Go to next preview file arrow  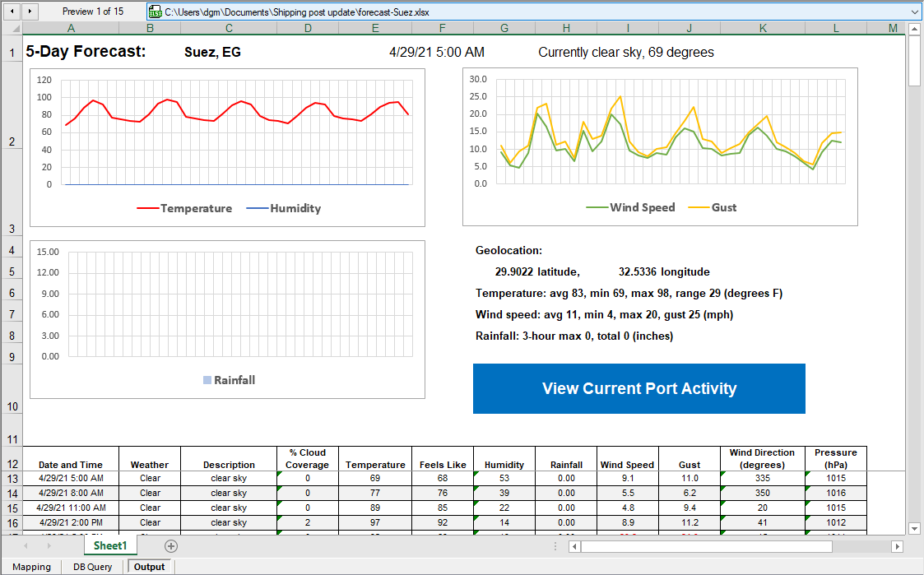30,12
